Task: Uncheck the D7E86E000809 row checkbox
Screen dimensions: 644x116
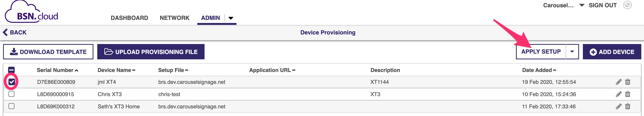Action: coord(12,82)
